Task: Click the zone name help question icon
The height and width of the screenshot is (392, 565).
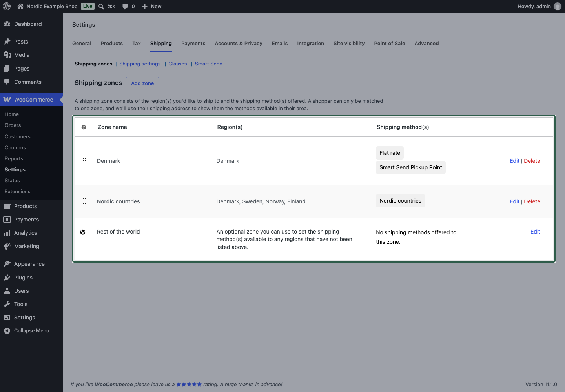Action: [84, 127]
